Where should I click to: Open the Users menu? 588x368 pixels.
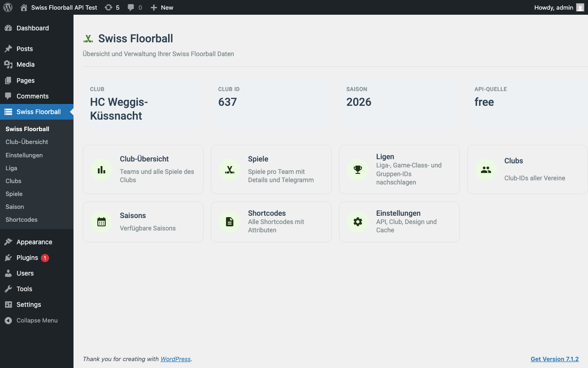(x=37, y=273)
